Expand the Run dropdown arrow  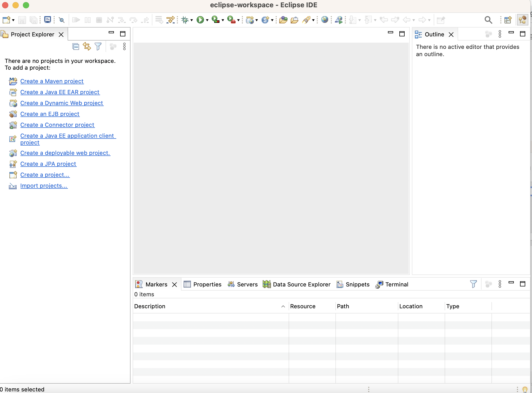click(207, 20)
